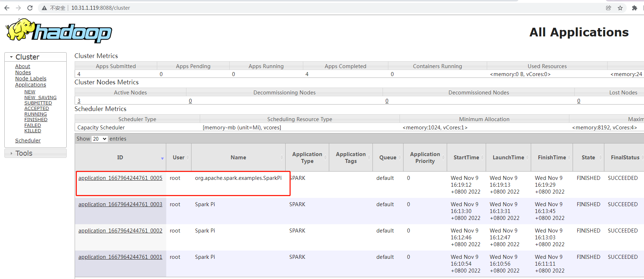Sort table by State column
644x279 pixels.
click(588, 158)
